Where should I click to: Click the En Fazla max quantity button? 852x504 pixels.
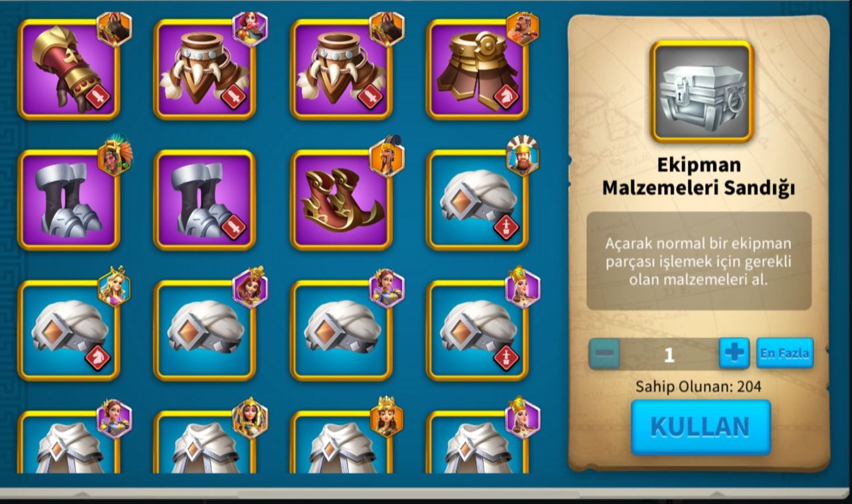pos(785,353)
